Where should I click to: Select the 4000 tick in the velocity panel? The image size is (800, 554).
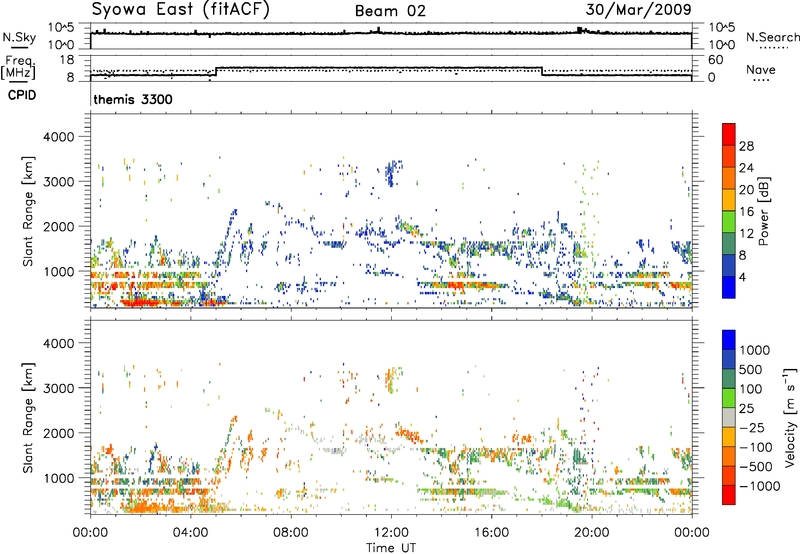point(58,343)
